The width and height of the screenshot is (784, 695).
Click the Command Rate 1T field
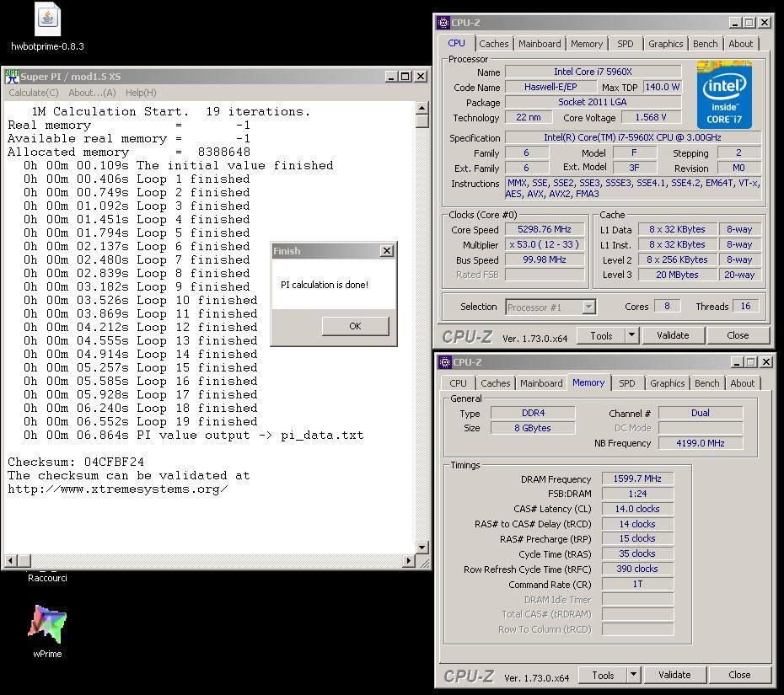click(x=637, y=584)
